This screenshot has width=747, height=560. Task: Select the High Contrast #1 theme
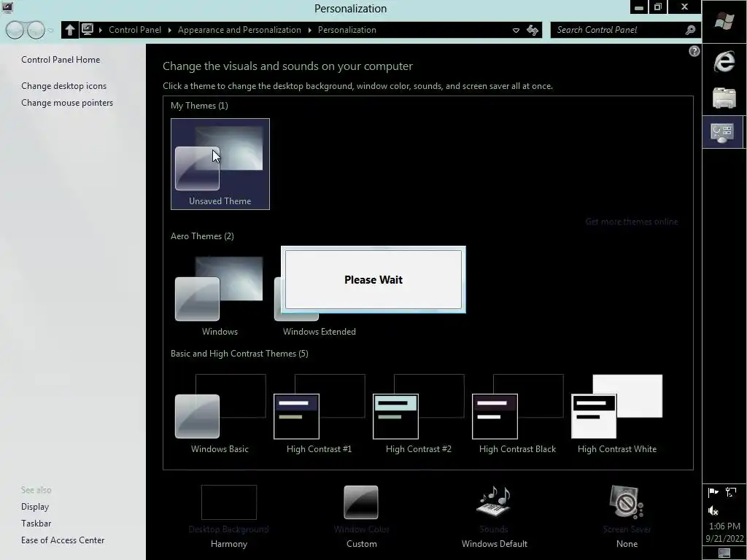(320, 413)
